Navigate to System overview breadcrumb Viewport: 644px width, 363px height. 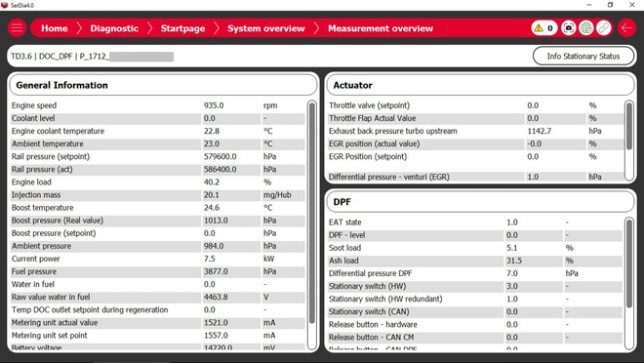point(266,28)
